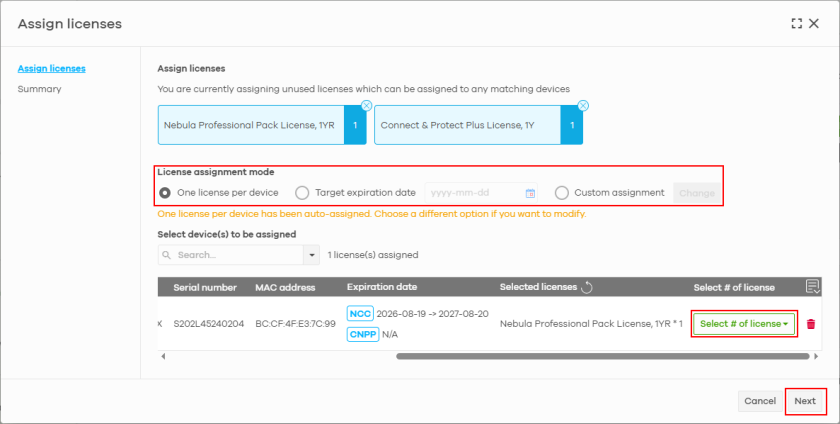Click the scroll-right arrow of table scrollbar
The width and height of the screenshot is (840, 424).
(x=816, y=356)
